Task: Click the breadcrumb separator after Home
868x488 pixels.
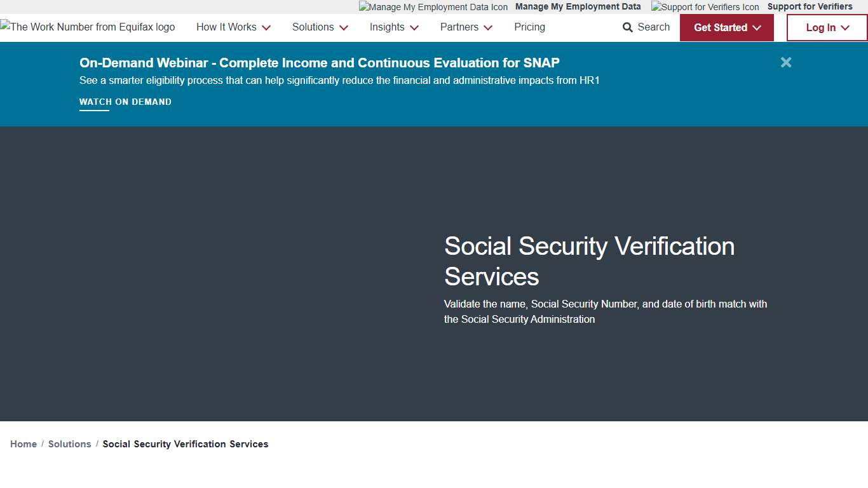Action: pos(42,444)
